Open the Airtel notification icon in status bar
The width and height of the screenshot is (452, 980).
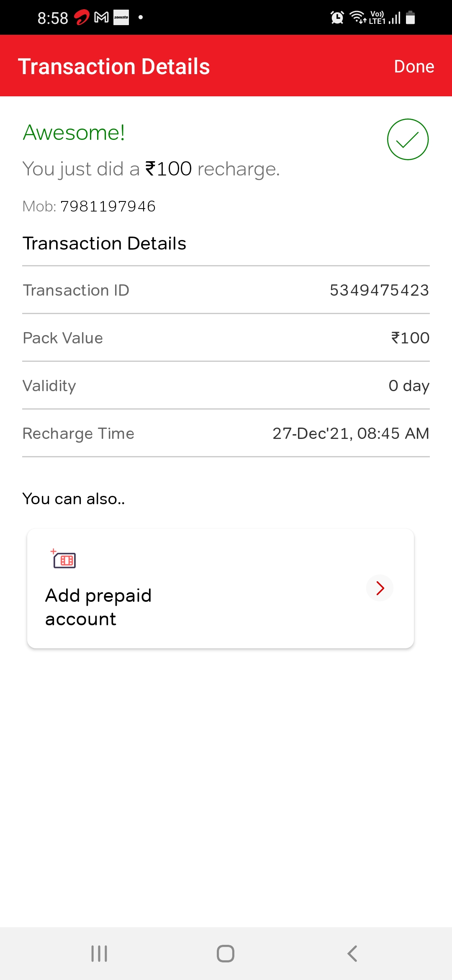82,18
